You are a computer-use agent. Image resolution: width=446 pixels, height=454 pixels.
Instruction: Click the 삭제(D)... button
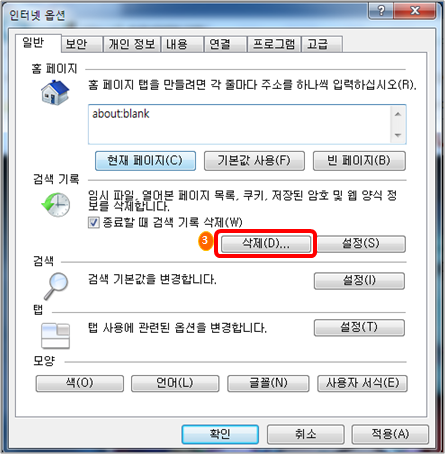pos(266,244)
